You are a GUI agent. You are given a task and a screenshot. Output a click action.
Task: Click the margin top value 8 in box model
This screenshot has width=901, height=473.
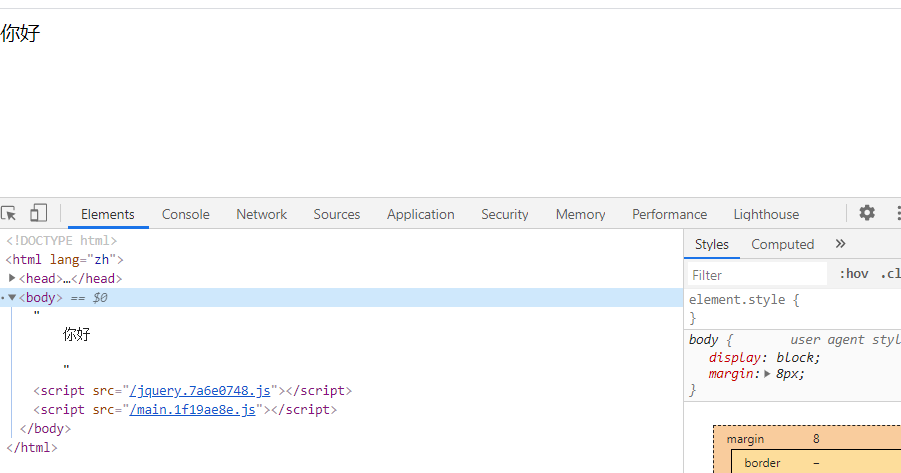coord(816,439)
